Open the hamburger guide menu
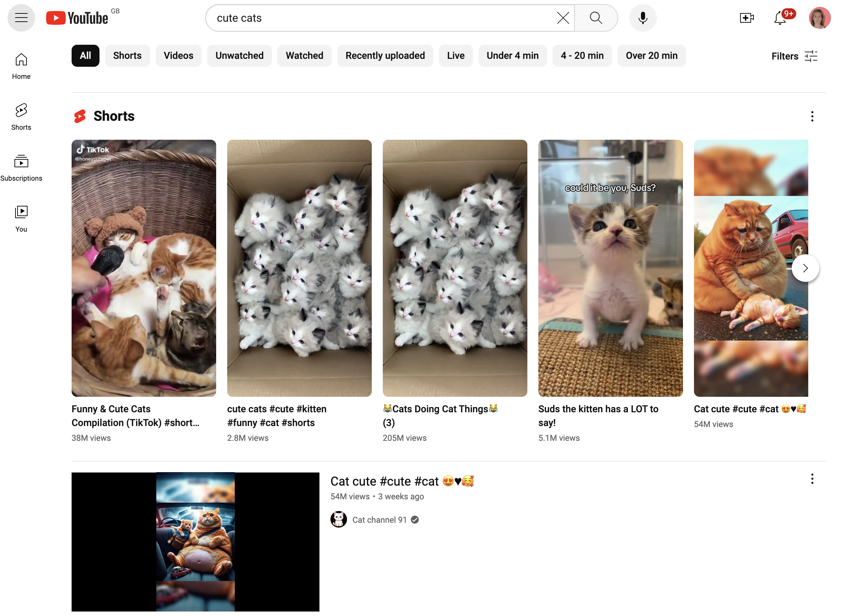853x616 pixels. click(x=21, y=17)
